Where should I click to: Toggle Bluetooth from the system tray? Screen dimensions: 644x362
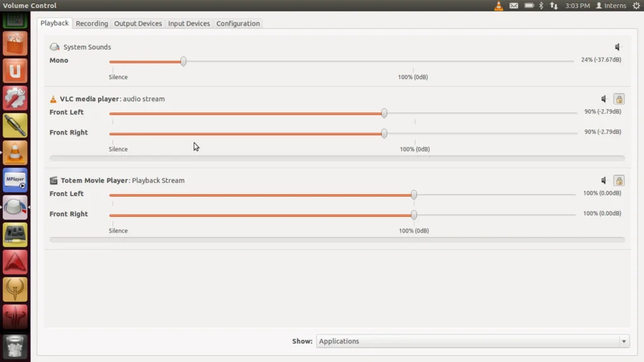pyautogui.click(x=543, y=5)
